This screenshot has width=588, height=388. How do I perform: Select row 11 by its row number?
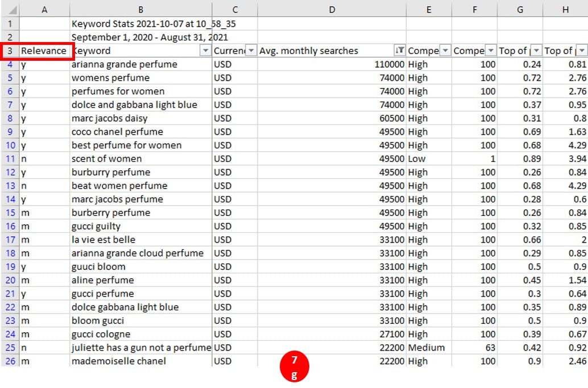(10, 159)
